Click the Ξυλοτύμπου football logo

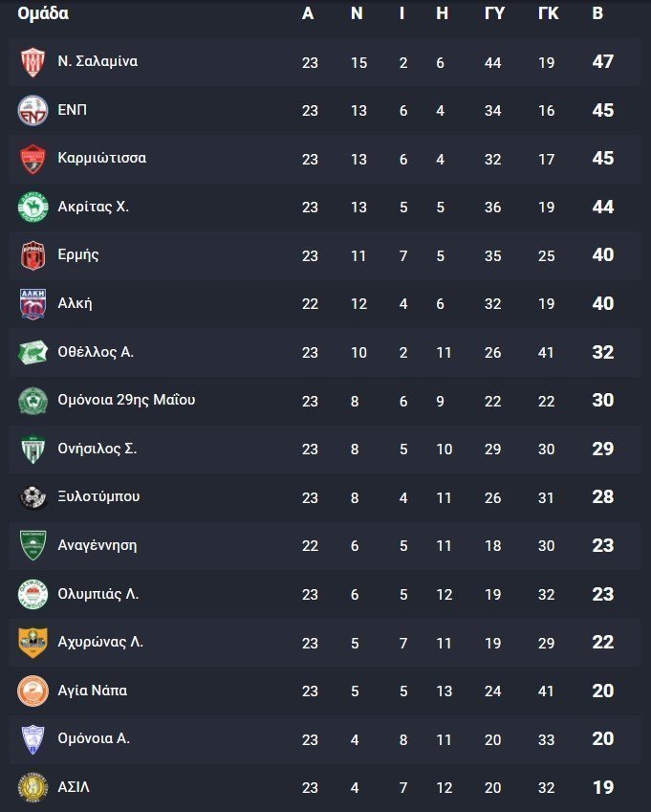click(33, 497)
